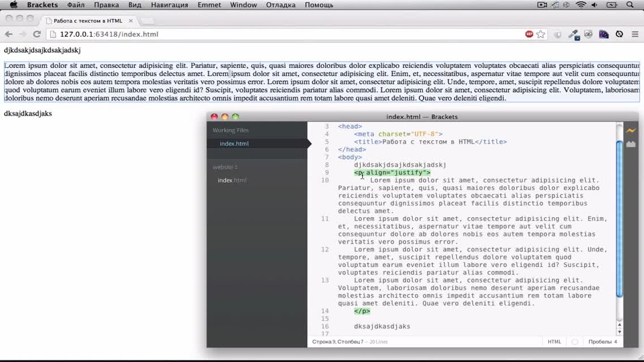Click the screen recording camera menu icon
This screenshot has height=362, width=644.
(x=542, y=5)
